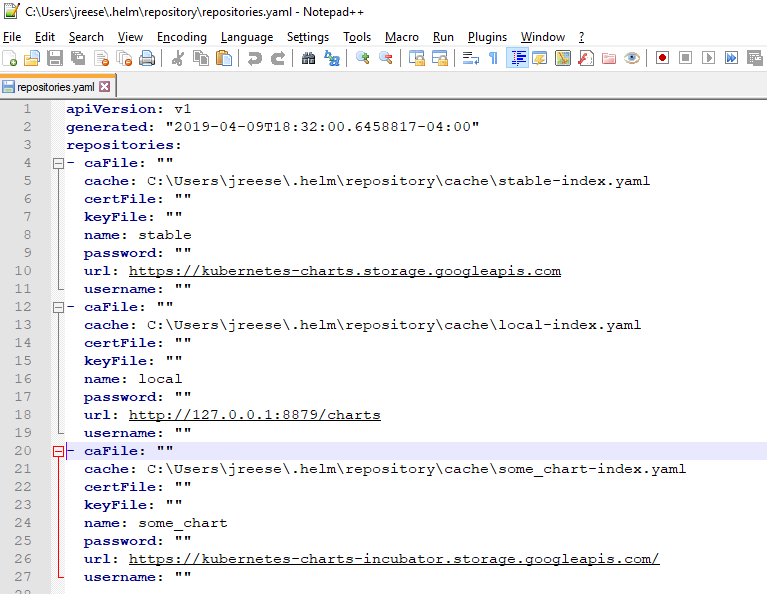
Task: Click the Cut scissors icon
Action: tap(178, 58)
